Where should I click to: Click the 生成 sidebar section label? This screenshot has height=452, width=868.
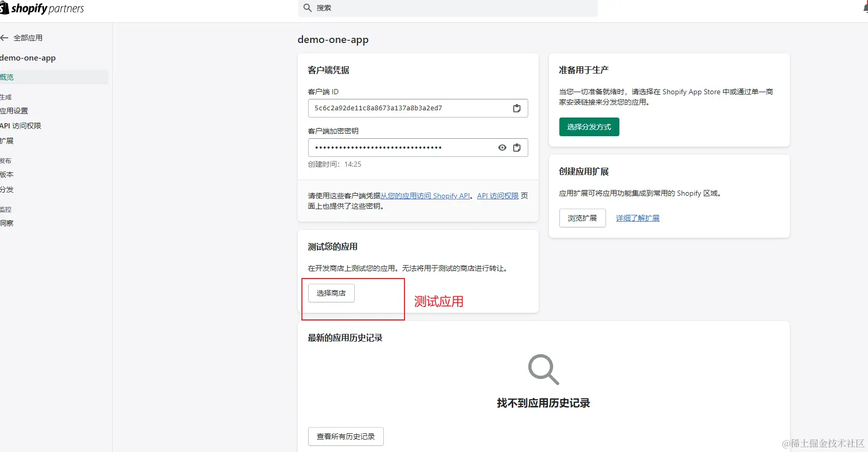[6, 97]
